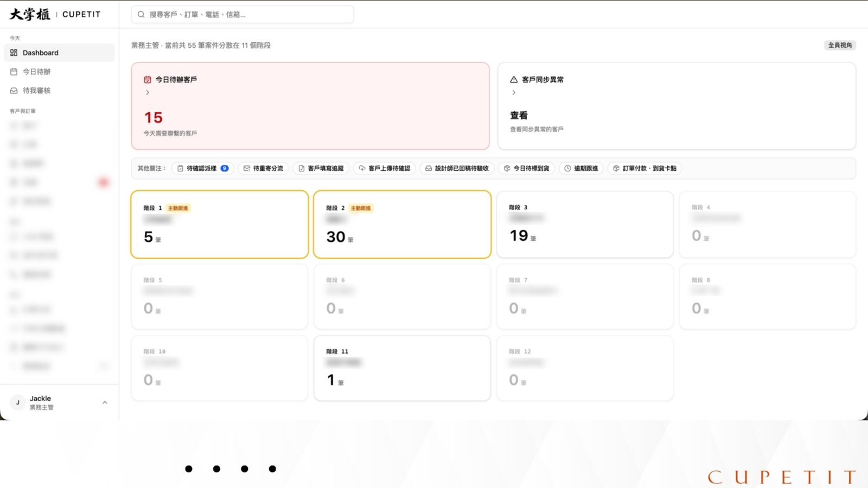Screen dimensions: 868x488
Task: Select the 逾期跟進 filter chip
Action: point(581,169)
